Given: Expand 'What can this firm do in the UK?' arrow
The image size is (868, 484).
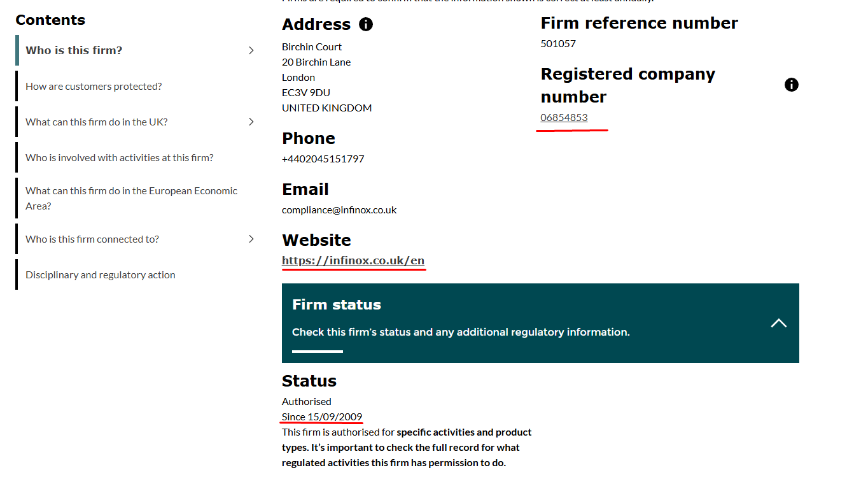Looking at the screenshot, I should (x=251, y=122).
